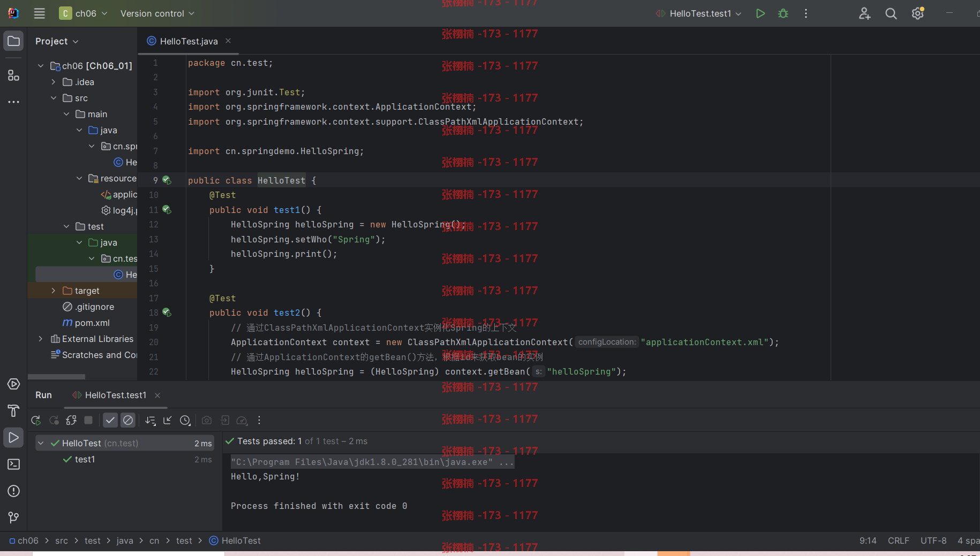Screen dimensions: 980x556
Task: Click Import Tests from File icon
Action: (x=168, y=421)
